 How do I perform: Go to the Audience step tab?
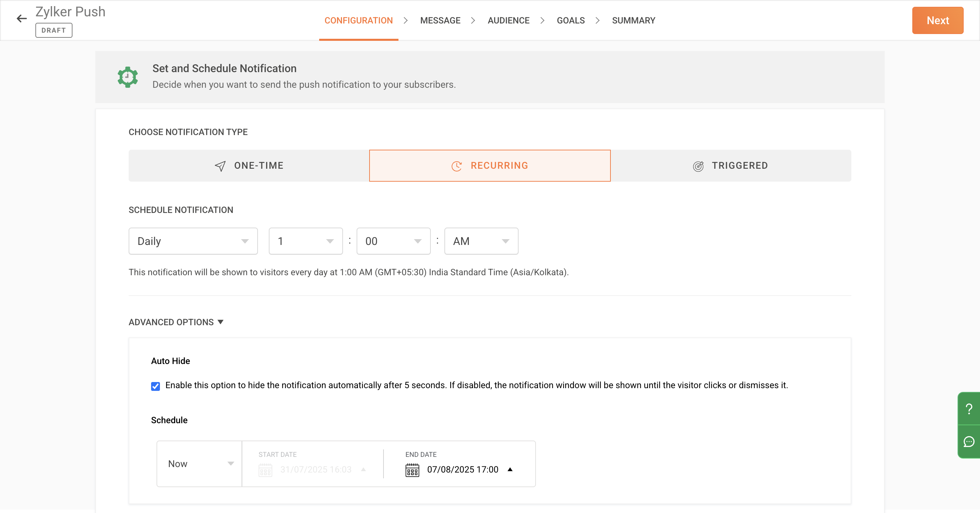coord(508,20)
